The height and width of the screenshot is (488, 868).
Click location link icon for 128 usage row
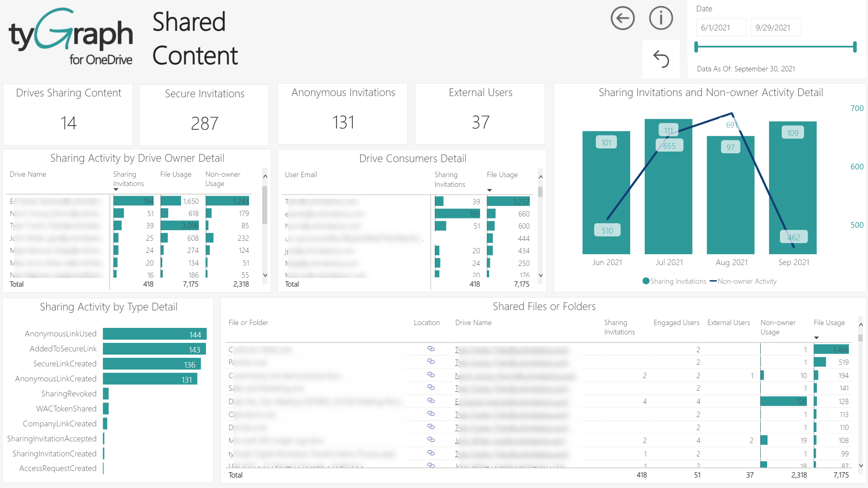[x=431, y=400]
